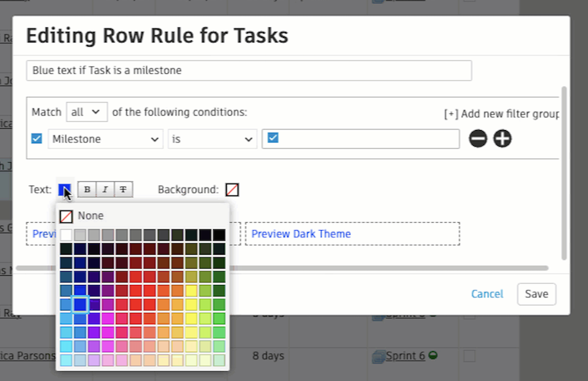Remove the Milestone condition with minus icon

coord(478,139)
